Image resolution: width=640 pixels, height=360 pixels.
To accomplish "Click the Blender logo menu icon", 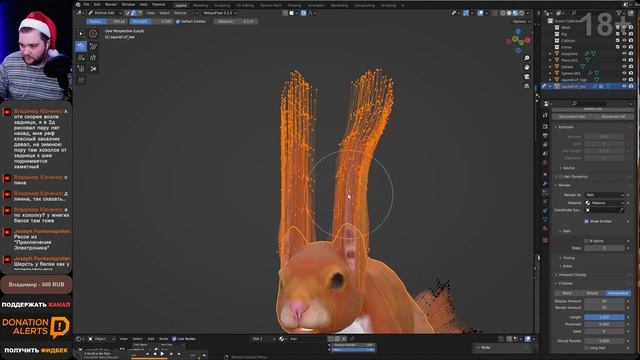I will [x=78, y=5].
